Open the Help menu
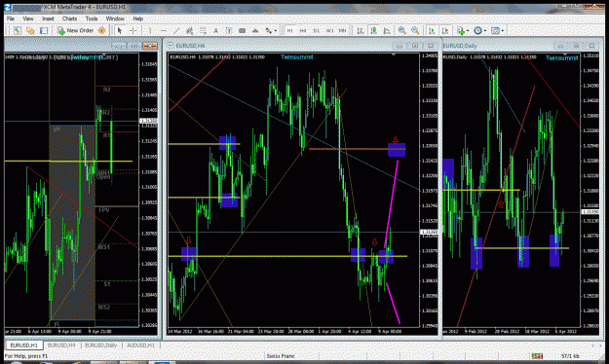The width and height of the screenshot is (609, 364). click(138, 18)
